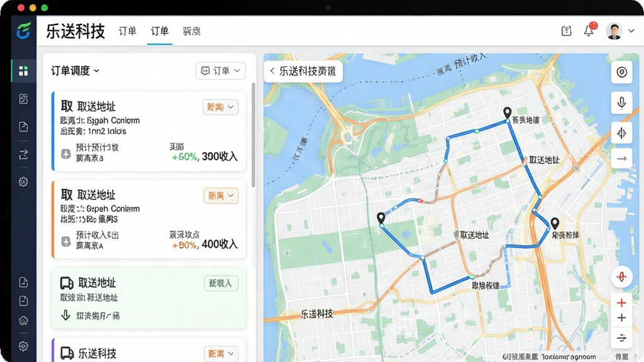Go back via the 乐送科技 map back button
This screenshot has width=644, height=362.
pyautogui.click(x=303, y=72)
